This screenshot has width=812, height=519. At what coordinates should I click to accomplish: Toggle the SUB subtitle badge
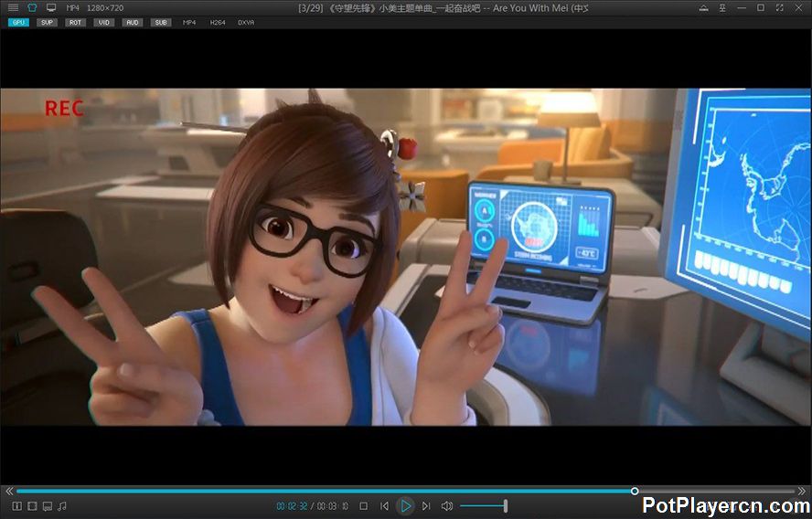click(x=161, y=23)
